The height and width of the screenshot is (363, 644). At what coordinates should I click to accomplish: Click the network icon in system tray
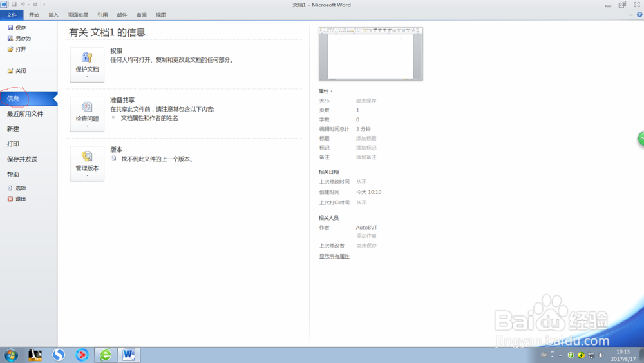[x=591, y=355]
